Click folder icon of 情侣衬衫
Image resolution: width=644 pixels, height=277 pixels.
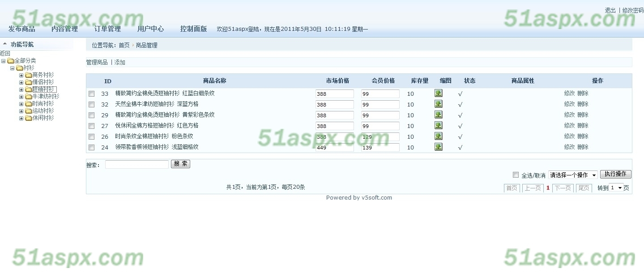coord(29,82)
